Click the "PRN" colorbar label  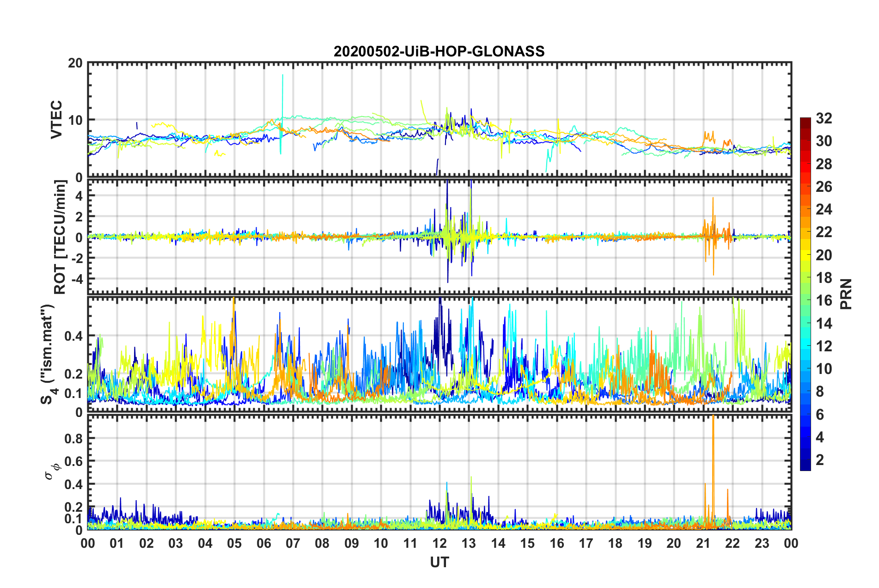coord(846,294)
